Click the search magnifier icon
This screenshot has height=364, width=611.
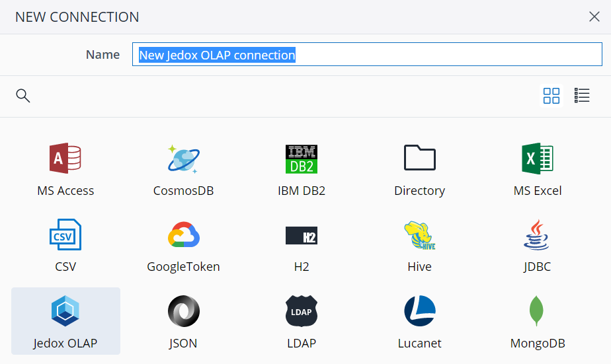tap(23, 96)
